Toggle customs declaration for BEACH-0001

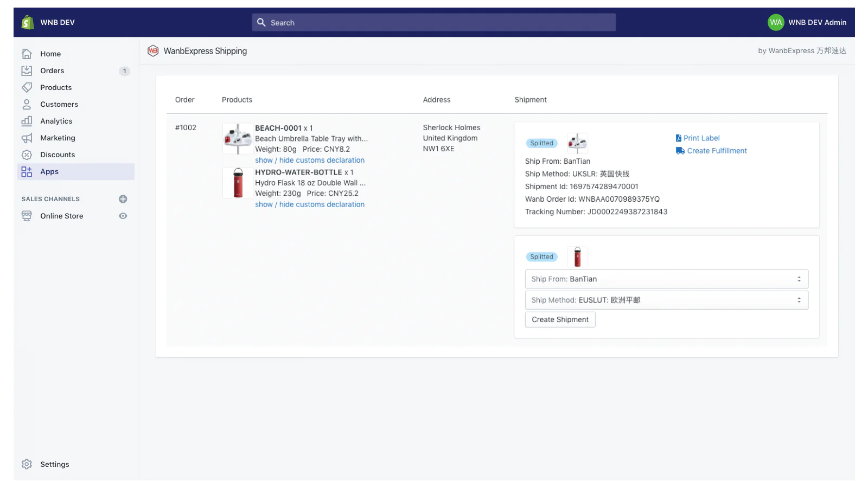coord(310,160)
